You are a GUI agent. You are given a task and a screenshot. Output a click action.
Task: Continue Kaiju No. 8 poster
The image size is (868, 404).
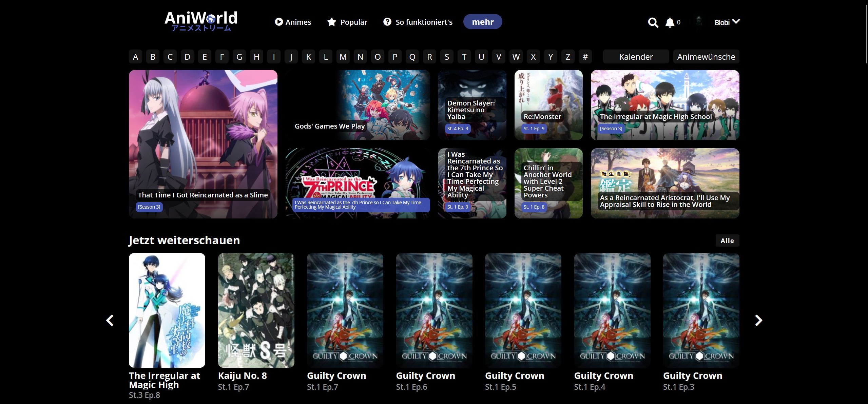point(256,310)
